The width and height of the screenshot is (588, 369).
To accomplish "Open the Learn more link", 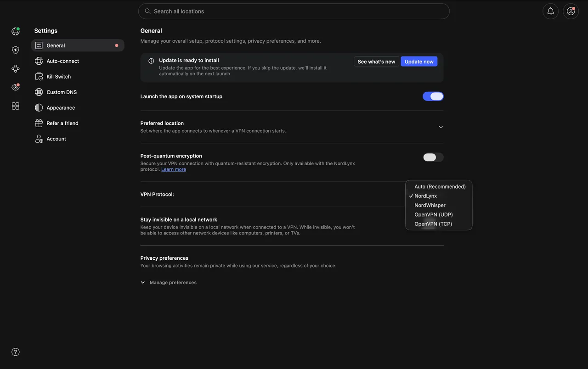I will coord(174,169).
